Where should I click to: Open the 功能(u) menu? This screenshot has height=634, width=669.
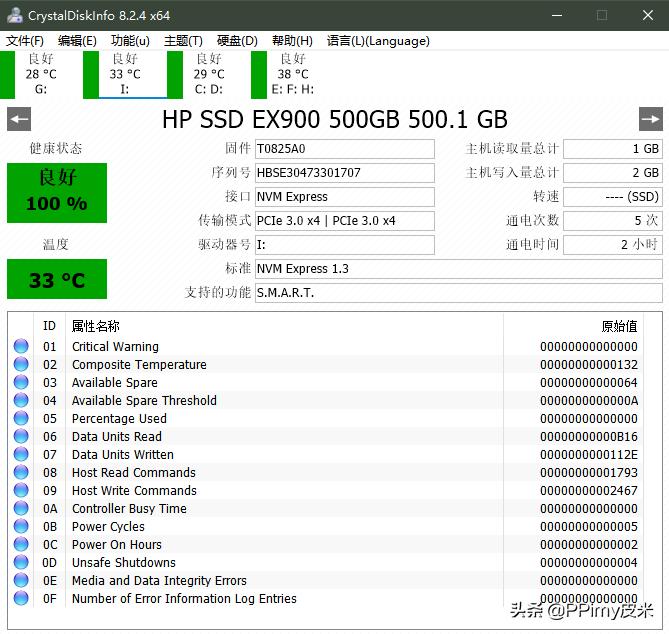[130, 41]
